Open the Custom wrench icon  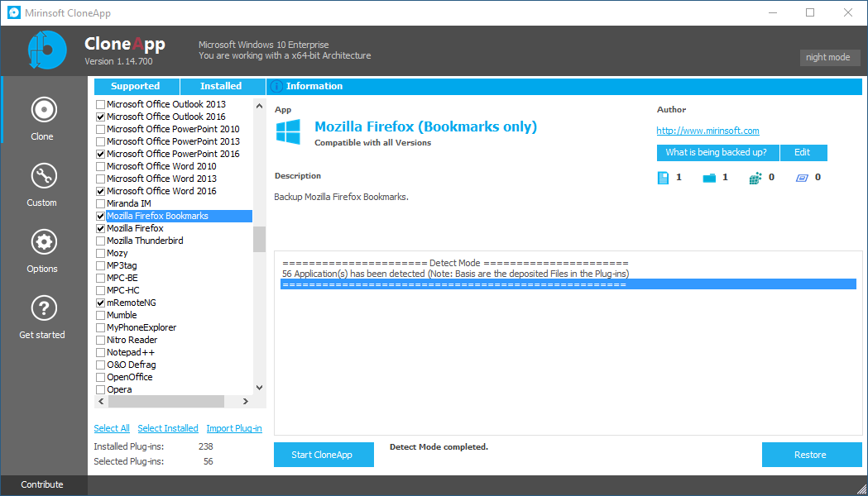coord(42,176)
